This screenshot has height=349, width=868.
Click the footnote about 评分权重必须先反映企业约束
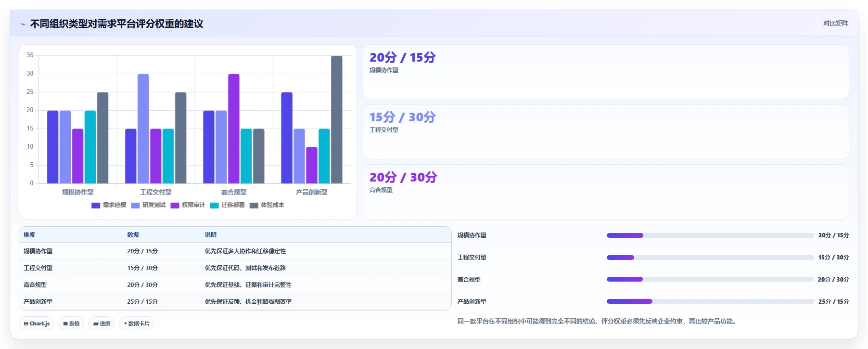pos(597,321)
